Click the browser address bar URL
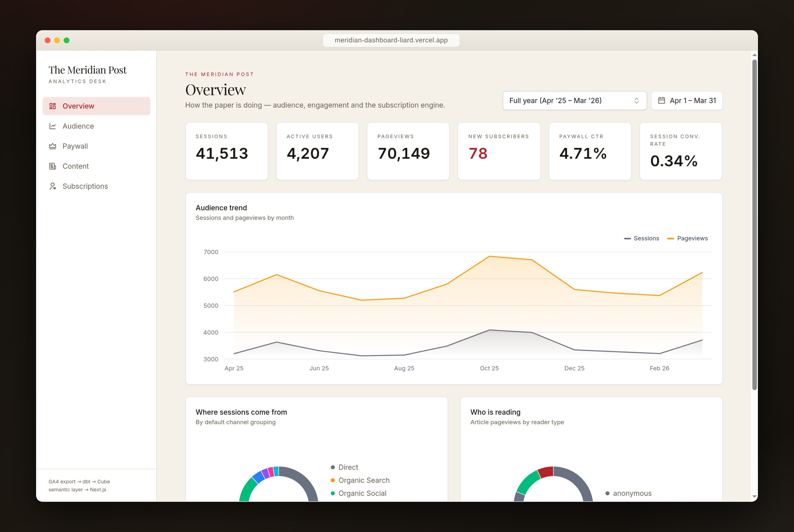Image resolution: width=794 pixels, height=532 pixels. [391, 40]
